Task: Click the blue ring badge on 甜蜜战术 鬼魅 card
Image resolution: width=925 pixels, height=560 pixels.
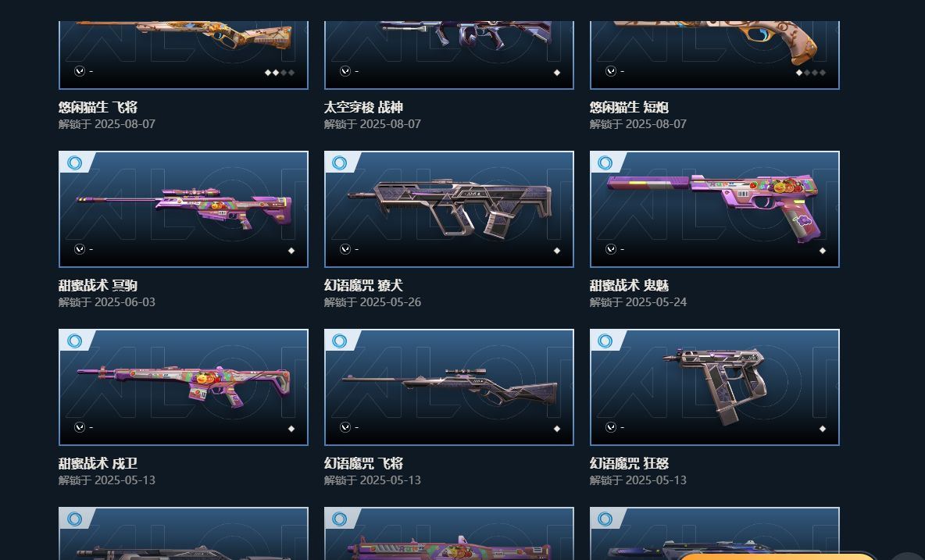Action: 605,162
